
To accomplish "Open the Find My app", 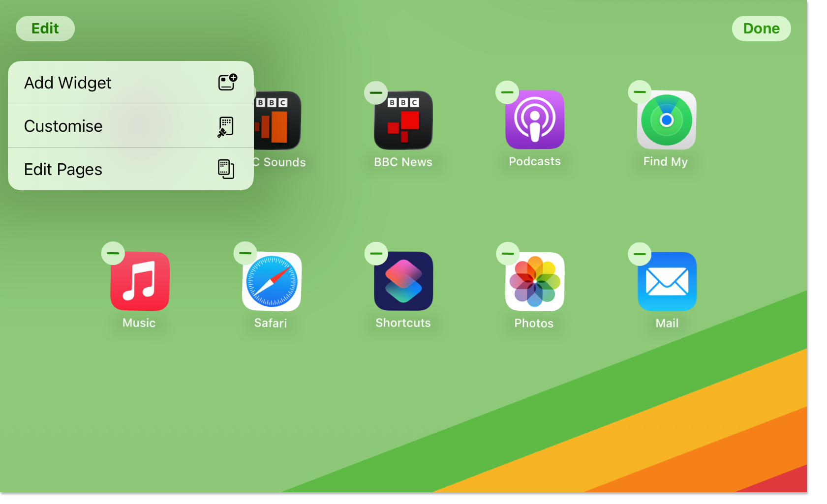I will pos(666,119).
